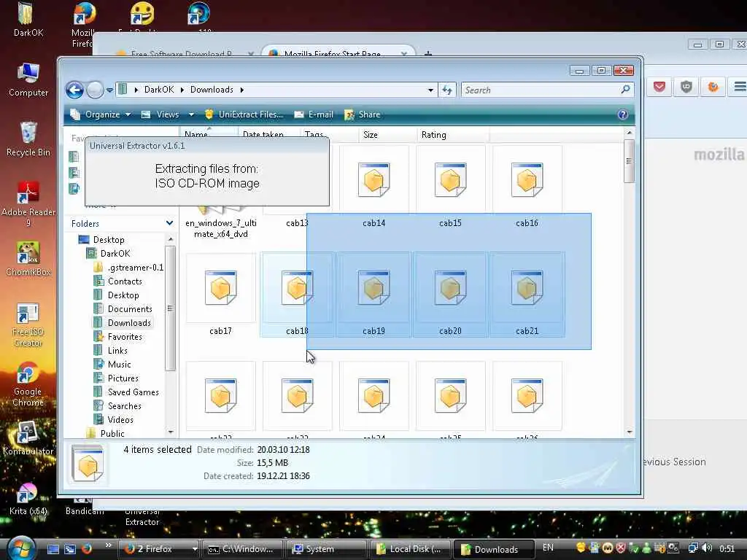Select the cab15 file icon
Image resolution: width=747 pixels, height=560 pixels.
450,180
